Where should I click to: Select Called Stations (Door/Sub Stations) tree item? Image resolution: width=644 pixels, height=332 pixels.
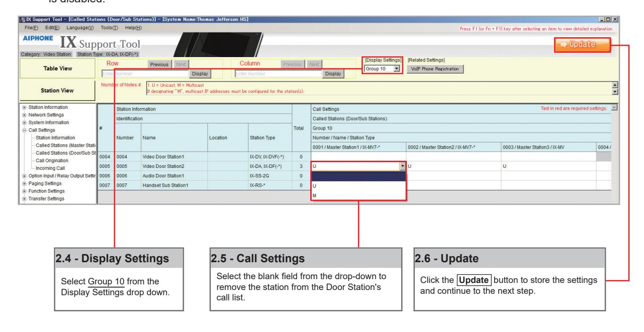[66, 153]
